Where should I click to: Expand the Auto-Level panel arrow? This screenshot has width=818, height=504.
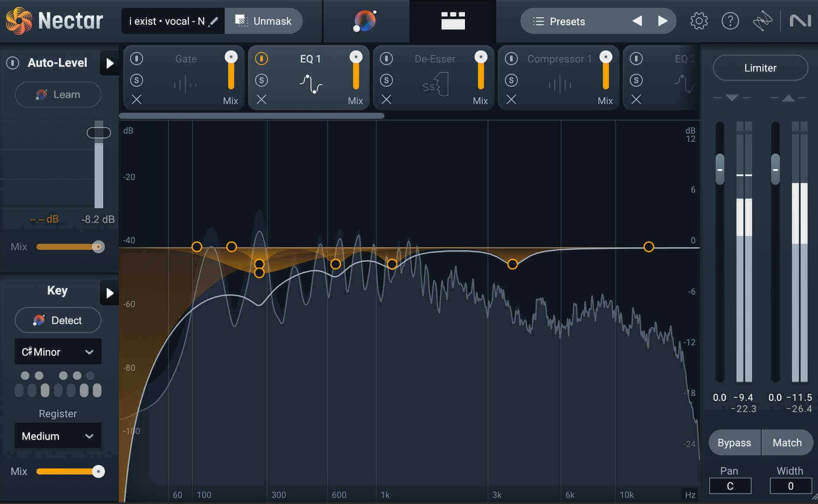pyautogui.click(x=110, y=63)
